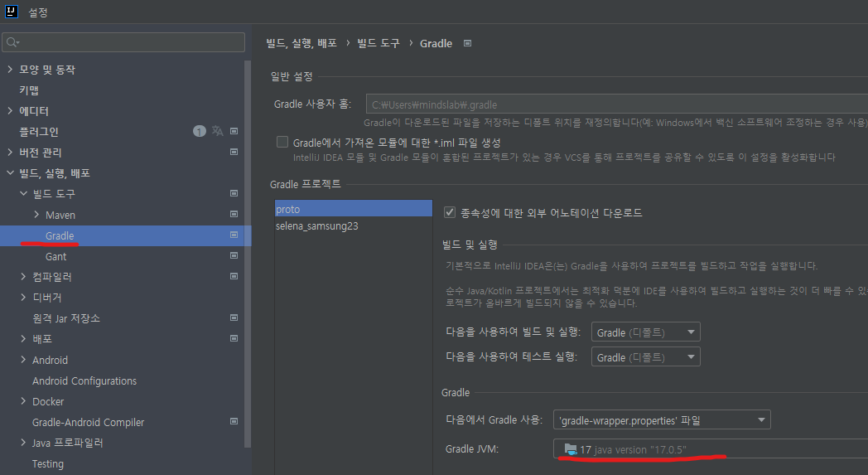Select Gant in settings tree

pos(56,257)
